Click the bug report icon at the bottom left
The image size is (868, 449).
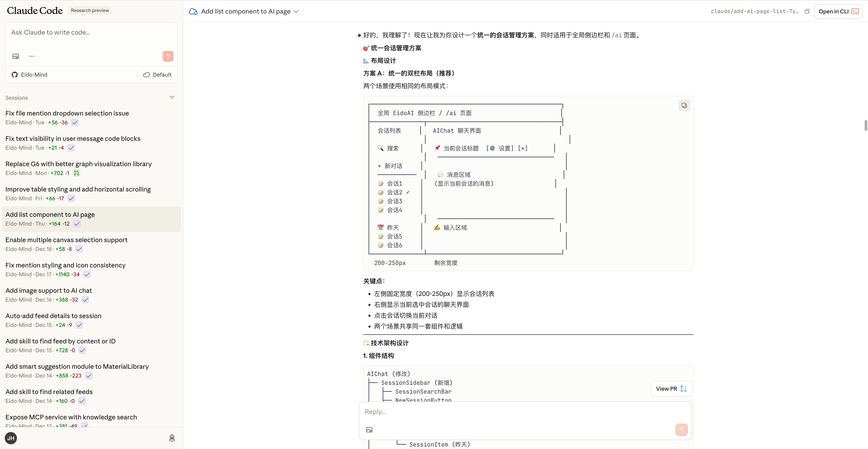pyautogui.click(x=172, y=438)
